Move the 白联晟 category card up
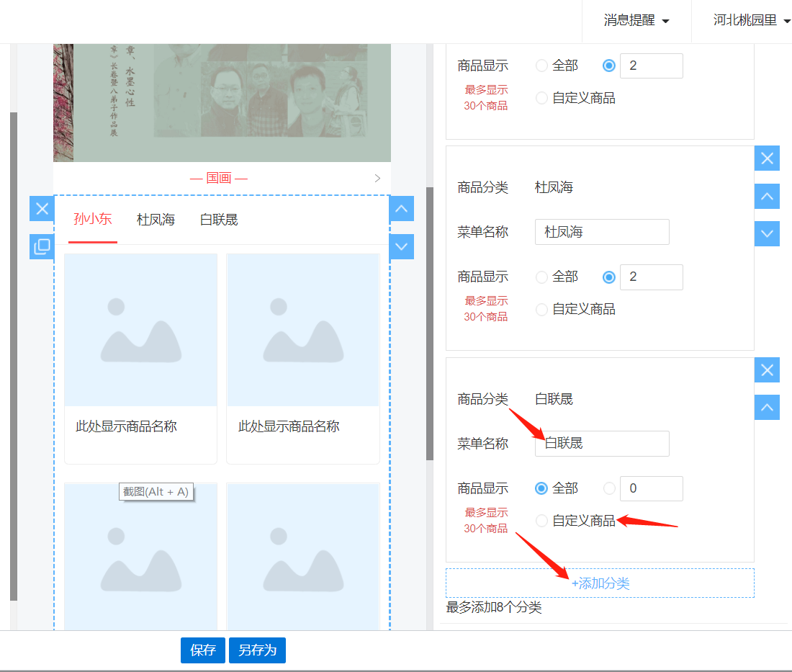The height and width of the screenshot is (672, 792). [x=767, y=408]
